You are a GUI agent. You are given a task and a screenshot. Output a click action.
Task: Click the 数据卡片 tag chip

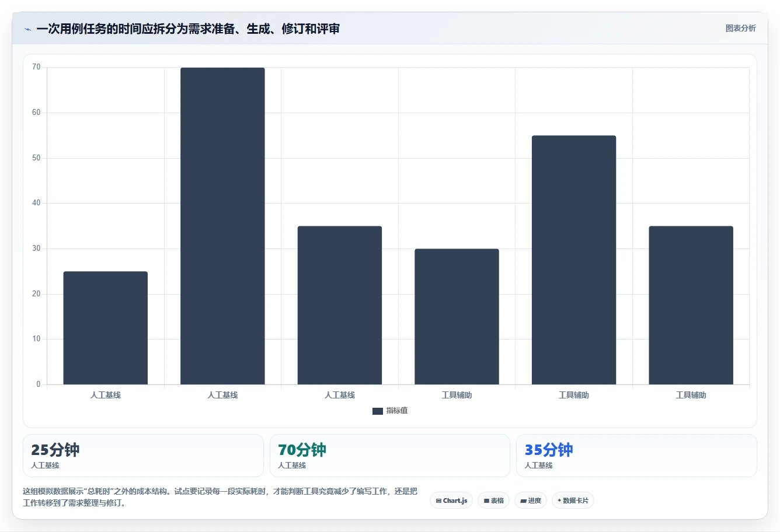click(573, 501)
